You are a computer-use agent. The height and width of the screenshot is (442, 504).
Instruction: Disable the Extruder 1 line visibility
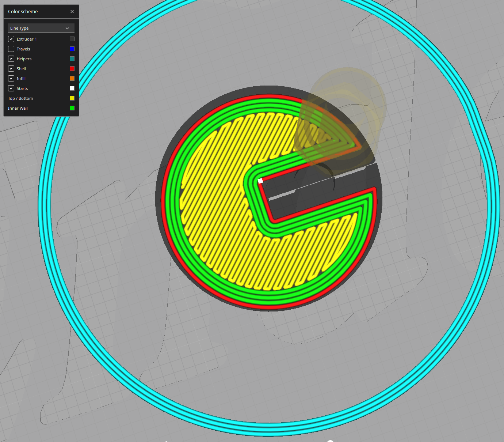click(11, 39)
